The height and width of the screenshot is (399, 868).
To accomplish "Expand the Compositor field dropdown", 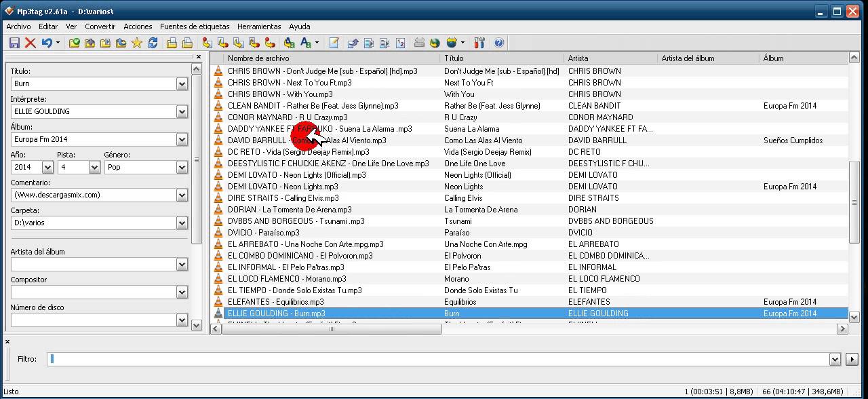I will pyautogui.click(x=182, y=292).
